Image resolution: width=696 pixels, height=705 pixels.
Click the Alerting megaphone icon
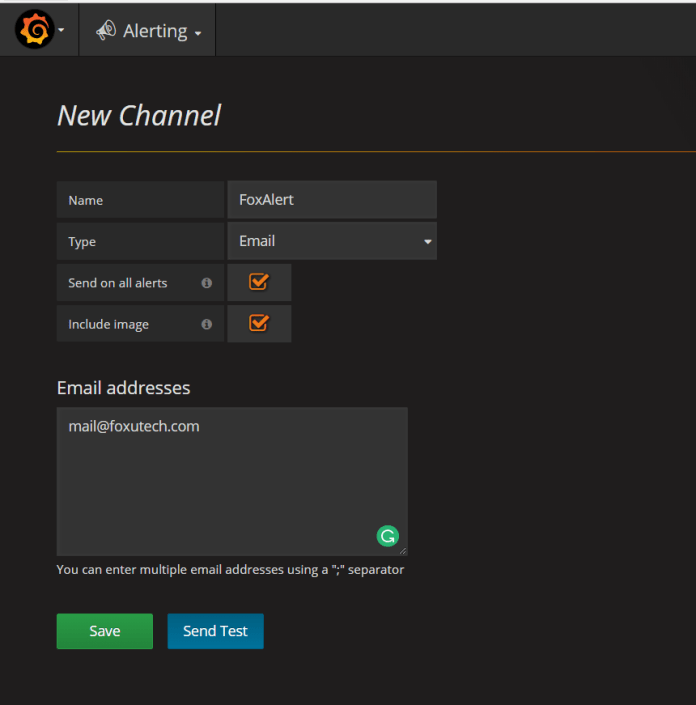click(x=106, y=31)
